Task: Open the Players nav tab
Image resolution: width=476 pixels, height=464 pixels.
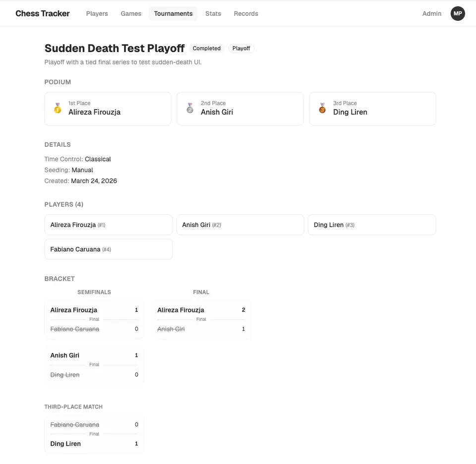Action: pyautogui.click(x=97, y=14)
